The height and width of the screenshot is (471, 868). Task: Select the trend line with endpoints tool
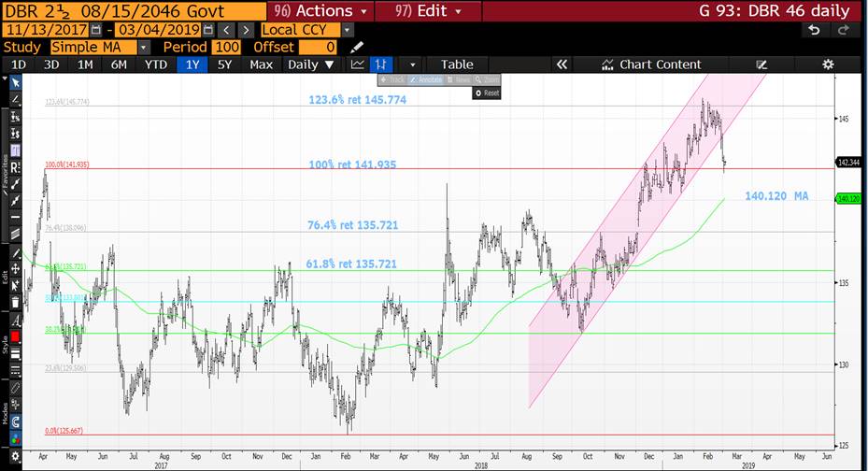16,184
